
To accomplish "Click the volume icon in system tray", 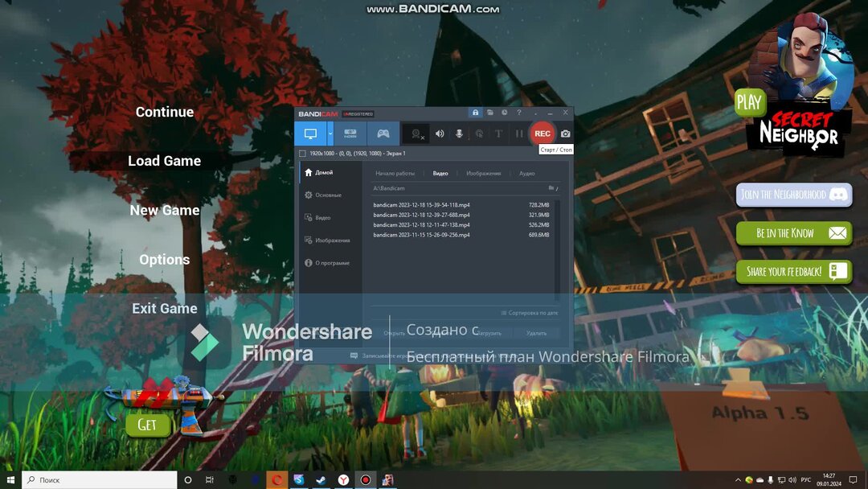I will pos(792,479).
